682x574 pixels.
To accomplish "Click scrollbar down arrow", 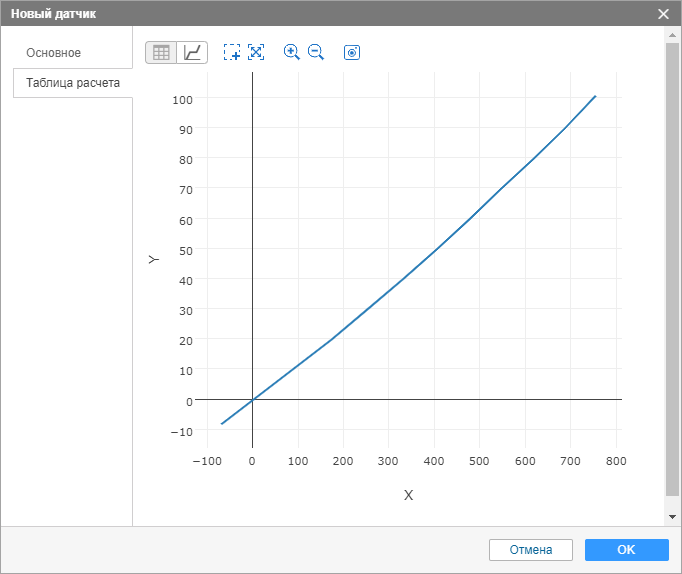I will click(x=672, y=517).
